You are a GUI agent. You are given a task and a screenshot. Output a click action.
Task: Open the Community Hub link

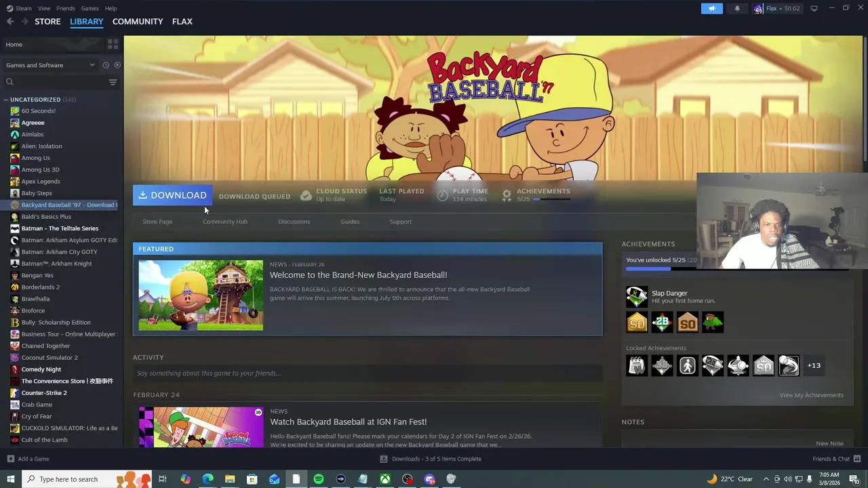click(x=225, y=222)
